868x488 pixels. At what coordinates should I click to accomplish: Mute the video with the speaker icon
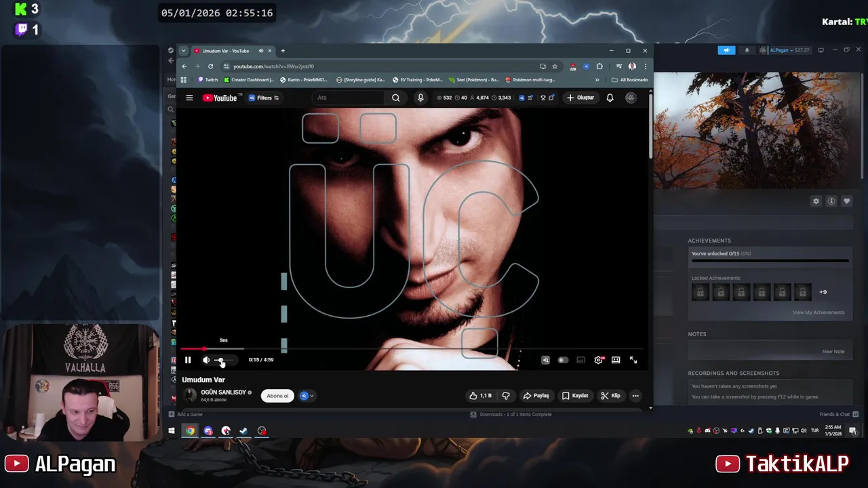[x=206, y=360]
